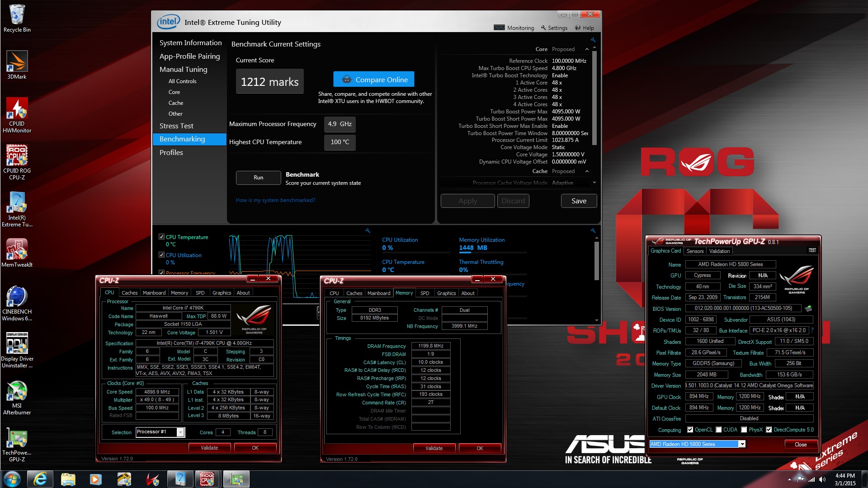This screenshot has height=488, width=868.
Task: Open AMD Radeon HD 5800 card dropdown
Action: (742, 444)
